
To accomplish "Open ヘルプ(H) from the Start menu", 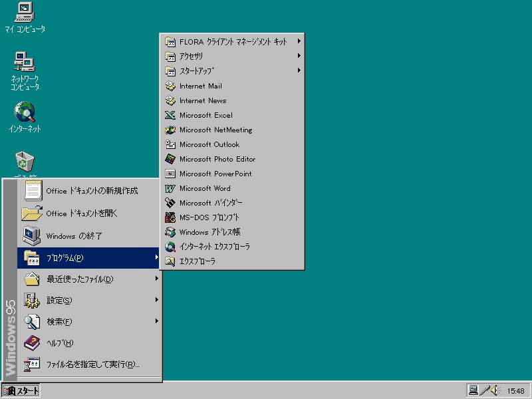I will 88,343.
